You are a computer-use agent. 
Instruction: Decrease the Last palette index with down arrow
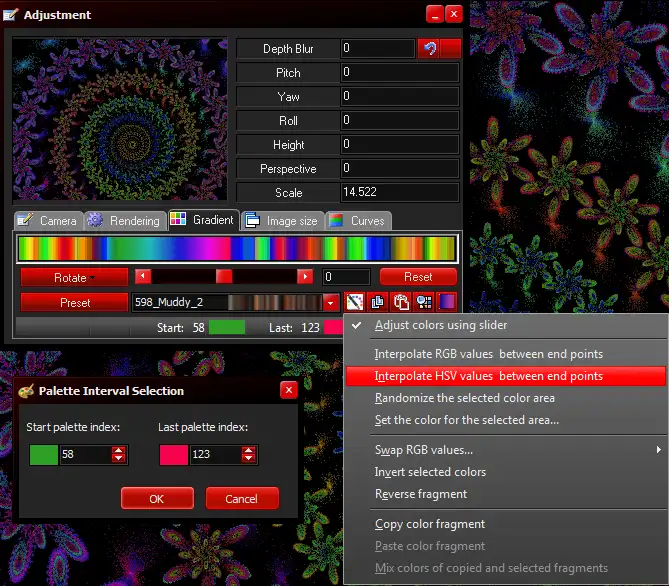click(248, 458)
